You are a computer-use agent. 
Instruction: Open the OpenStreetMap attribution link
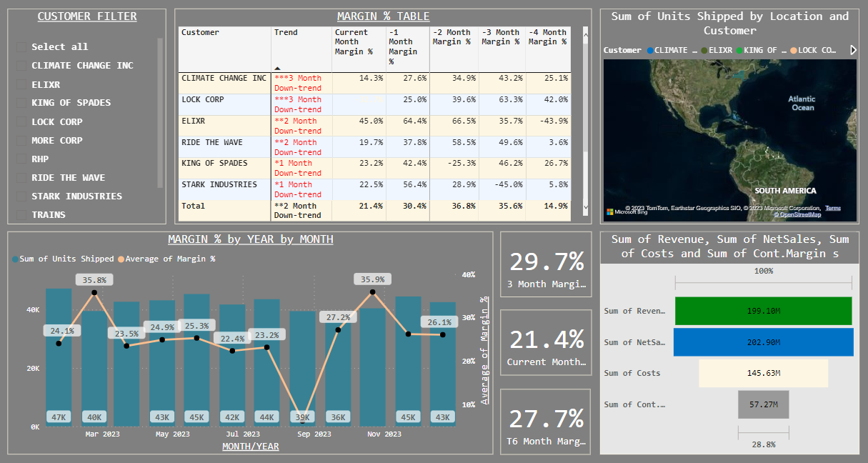click(x=800, y=215)
